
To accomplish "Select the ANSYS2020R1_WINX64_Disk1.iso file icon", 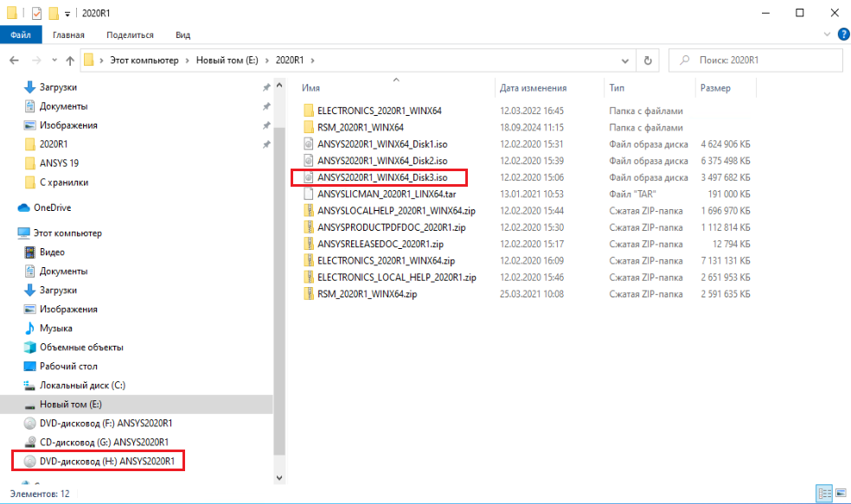I will [308, 144].
